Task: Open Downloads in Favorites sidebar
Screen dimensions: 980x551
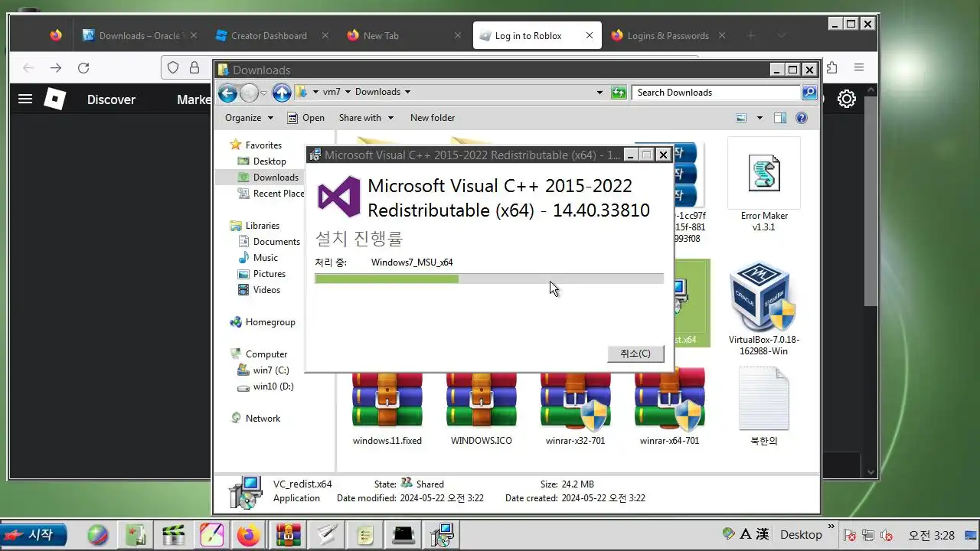Action: (x=267, y=177)
